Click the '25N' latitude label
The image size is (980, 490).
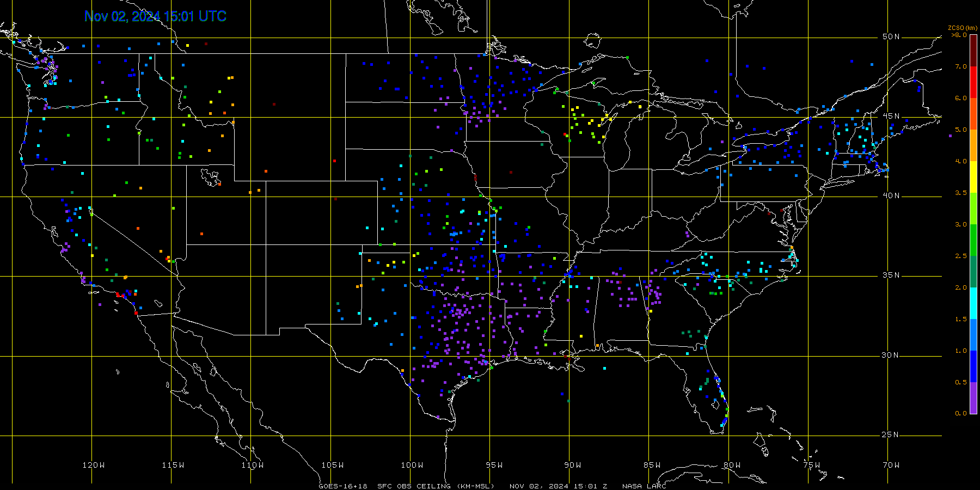(891, 434)
